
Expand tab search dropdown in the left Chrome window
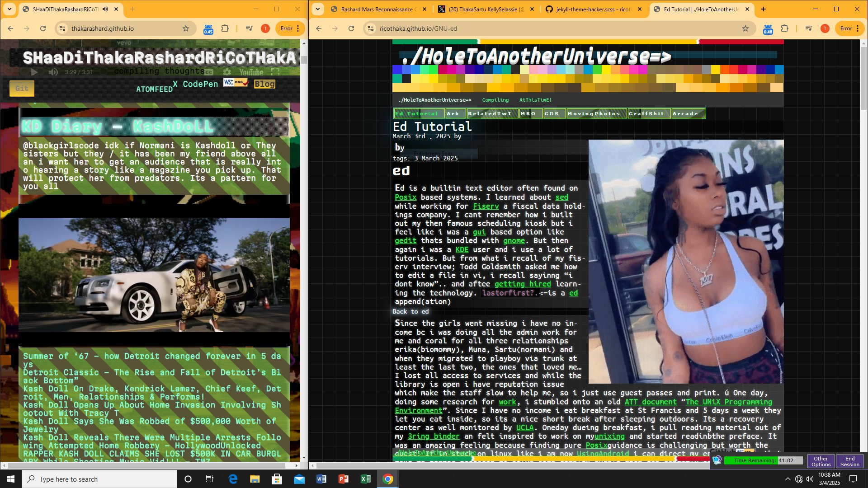click(x=9, y=9)
